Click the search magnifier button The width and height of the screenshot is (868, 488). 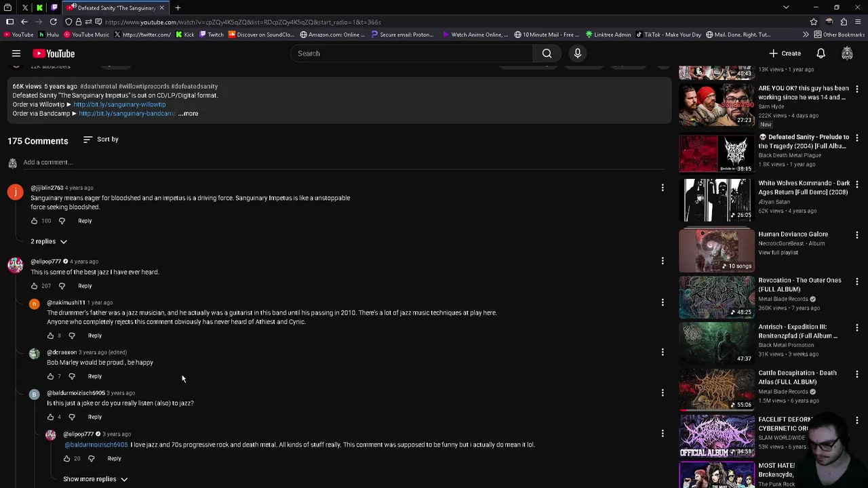[x=547, y=54]
